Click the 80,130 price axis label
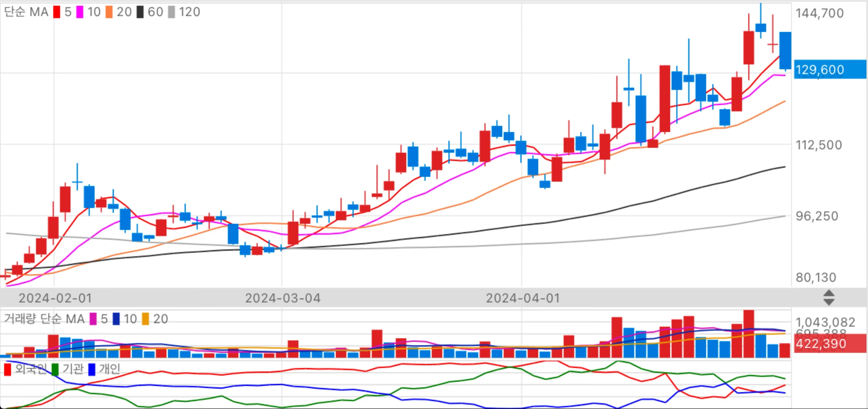868x409 pixels. [816, 277]
